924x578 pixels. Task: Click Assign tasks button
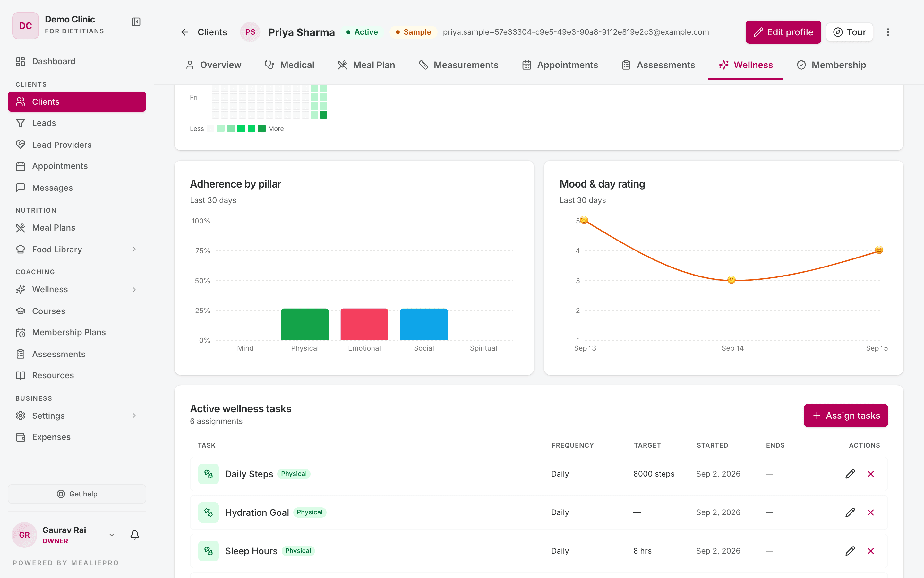[x=846, y=416]
